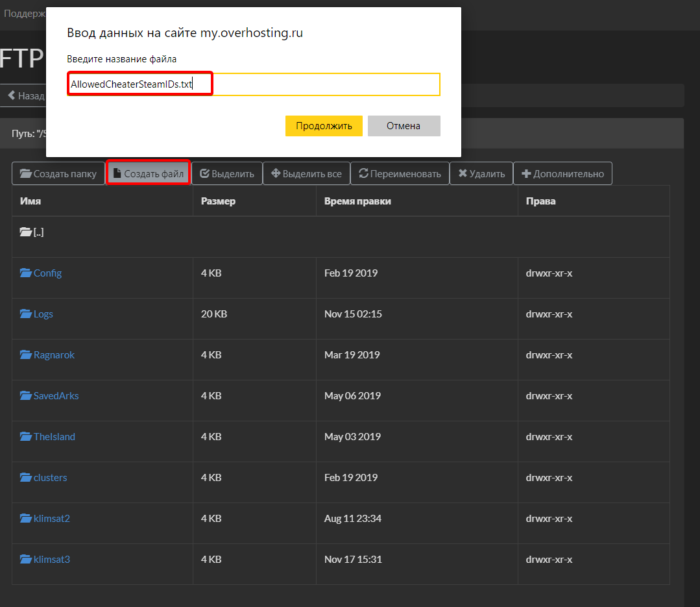
Task: Click the dialog title my.overhosting.ru text
Action: pyautogui.click(x=251, y=33)
